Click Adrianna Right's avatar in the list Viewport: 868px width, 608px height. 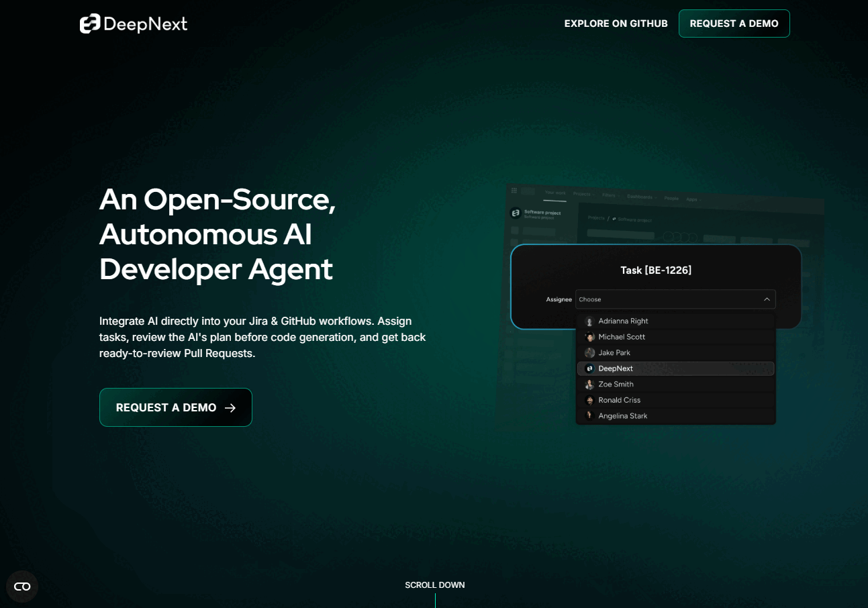click(589, 321)
